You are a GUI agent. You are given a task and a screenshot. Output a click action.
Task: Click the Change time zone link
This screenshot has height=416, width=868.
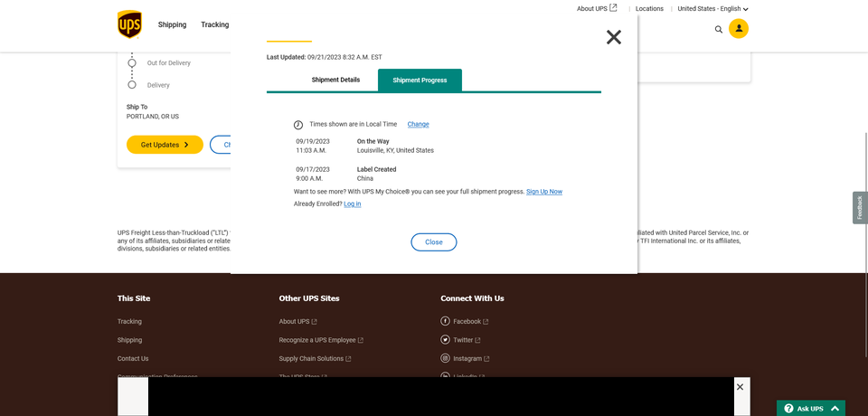click(419, 124)
